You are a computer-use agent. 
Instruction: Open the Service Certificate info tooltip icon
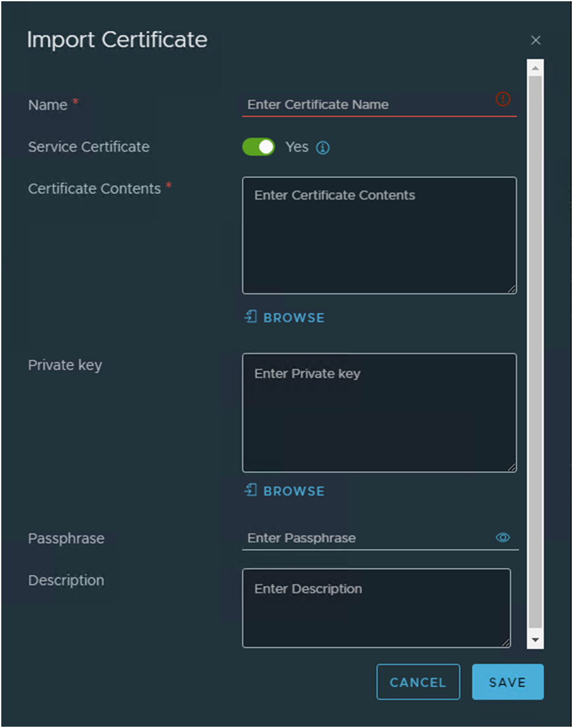click(323, 148)
